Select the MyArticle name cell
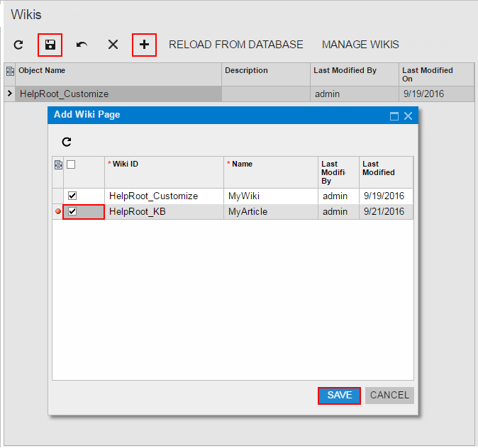 click(x=270, y=211)
